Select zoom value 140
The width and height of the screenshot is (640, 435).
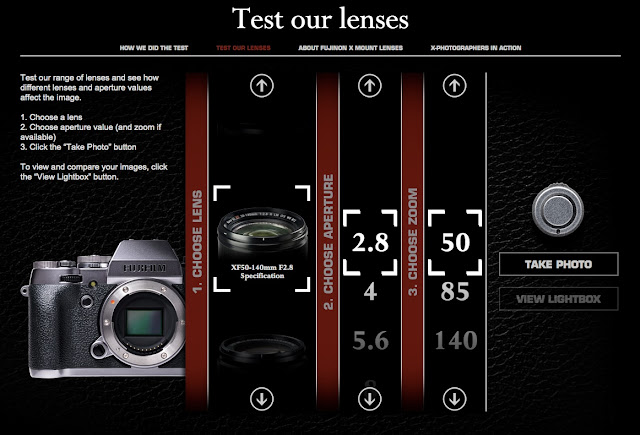point(456,340)
